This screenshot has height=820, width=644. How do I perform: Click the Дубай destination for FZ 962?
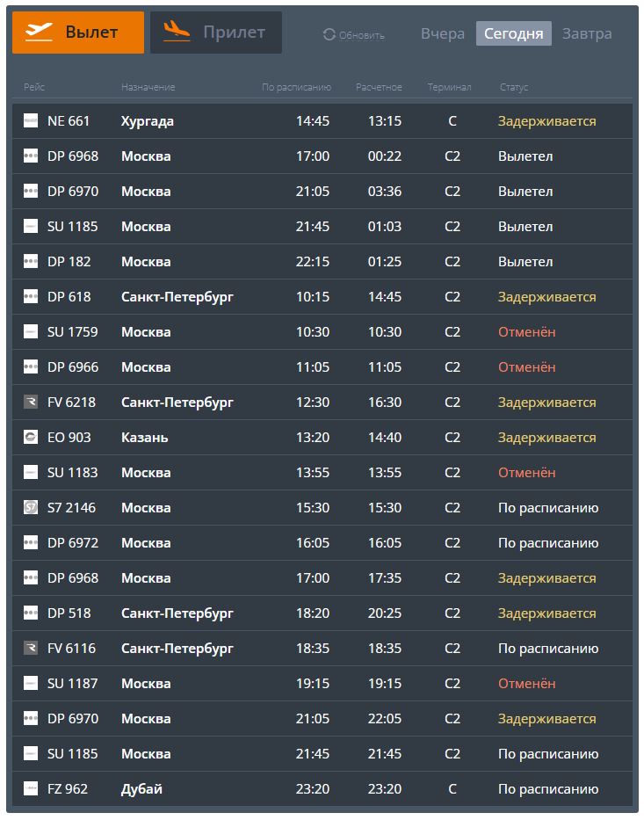click(141, 789)
